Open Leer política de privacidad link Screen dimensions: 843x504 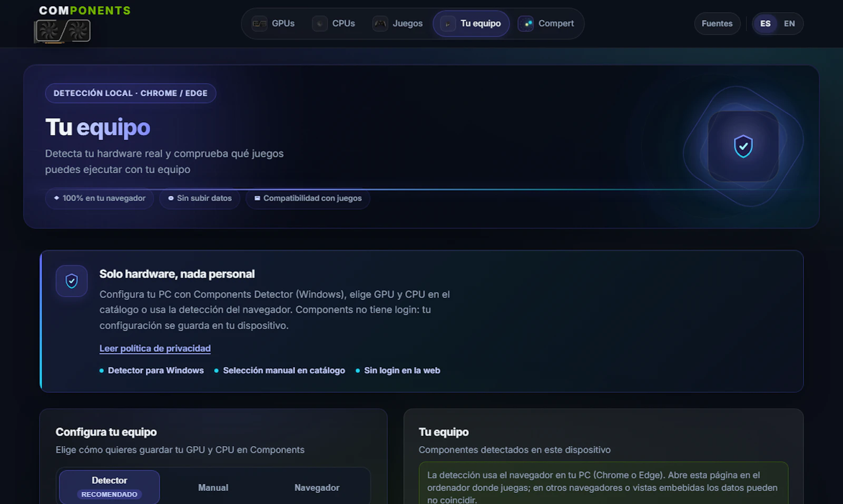coord(155,349)
